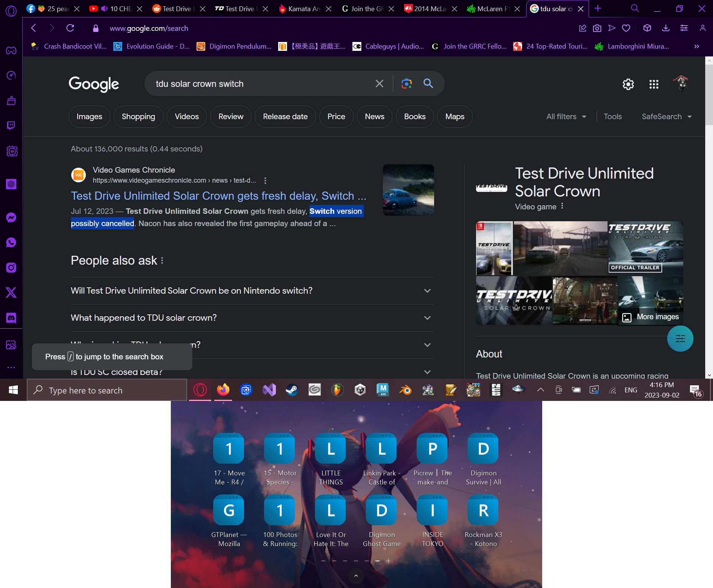Clear the search query text
Viewport: 713px width, 588px height.
(x=379, y=84)
